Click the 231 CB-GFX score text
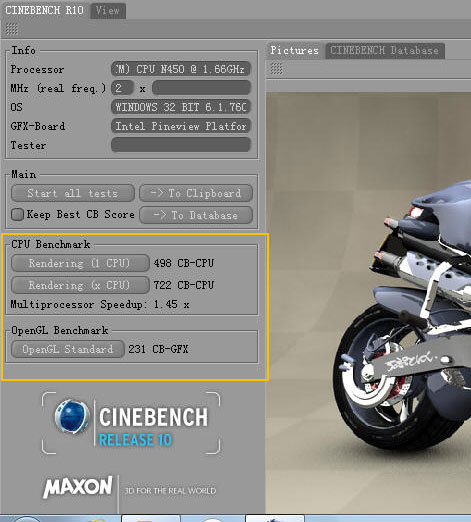Viewport: 471px width, 522px height. click(x=158, y=349)
